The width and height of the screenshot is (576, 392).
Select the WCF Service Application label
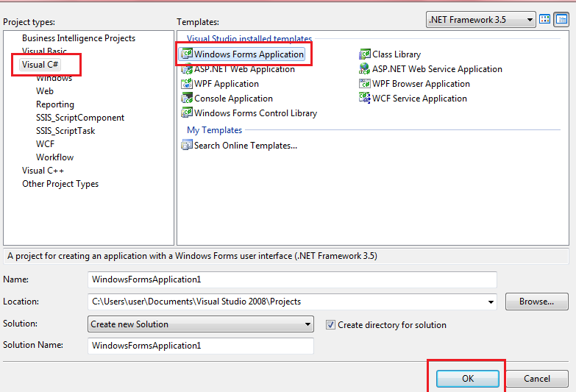(x=419, y=99)
